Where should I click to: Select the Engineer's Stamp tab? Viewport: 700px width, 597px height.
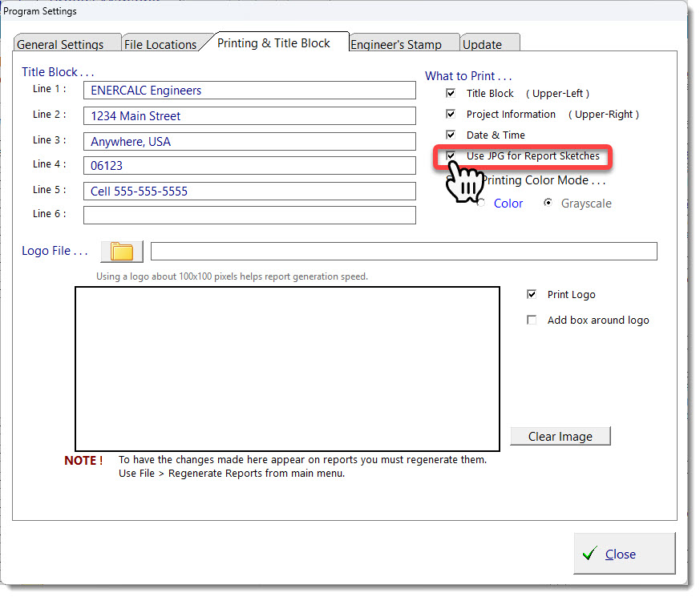point(396,44)
